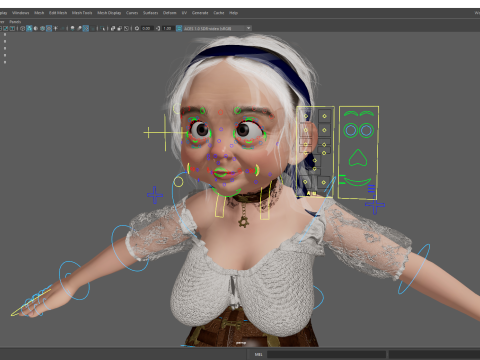Open the ACES view transform dropdown
Viewport: 480px width, 360px height.
tap(218, 28)
